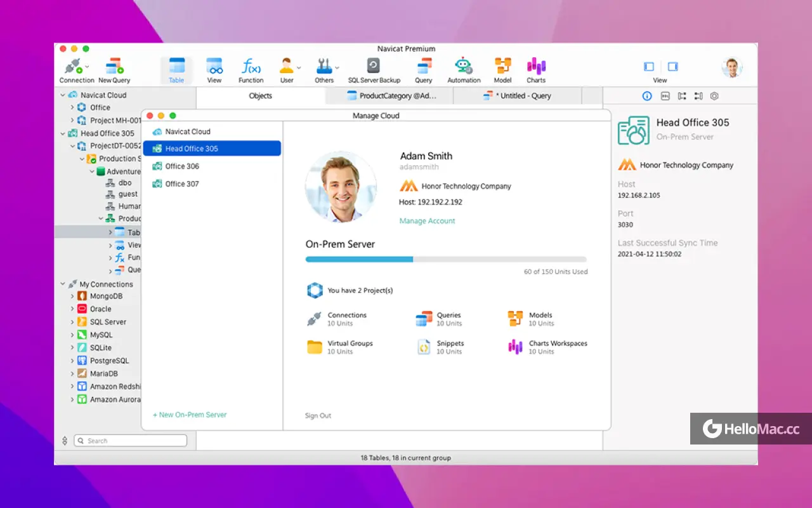Select the info icon in right pane
This screenshot has width=812, height=508.
(647, 96)
